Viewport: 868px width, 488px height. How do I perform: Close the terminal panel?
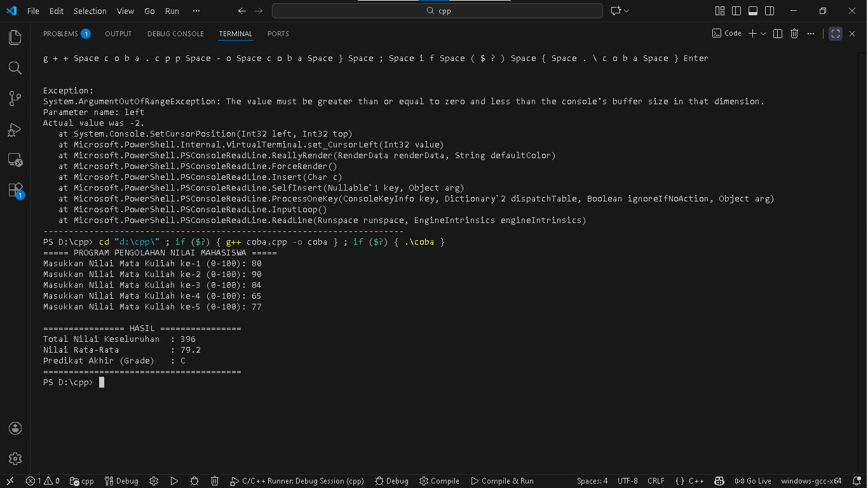(853, 34)
